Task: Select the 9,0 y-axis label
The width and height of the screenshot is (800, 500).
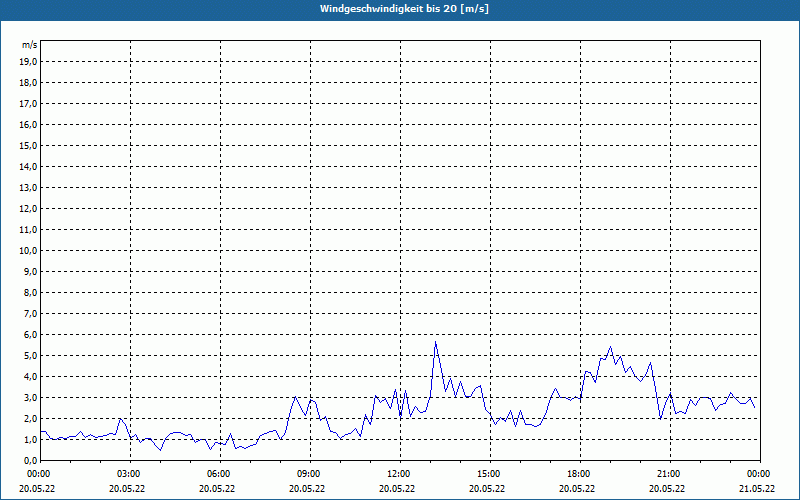Action: [x=31, y=271]
